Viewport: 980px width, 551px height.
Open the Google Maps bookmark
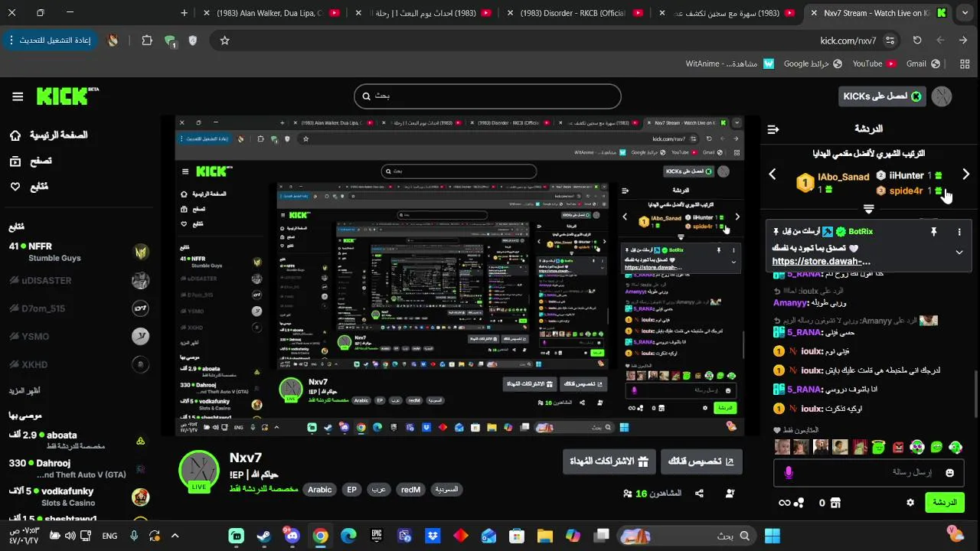[812, 64]
